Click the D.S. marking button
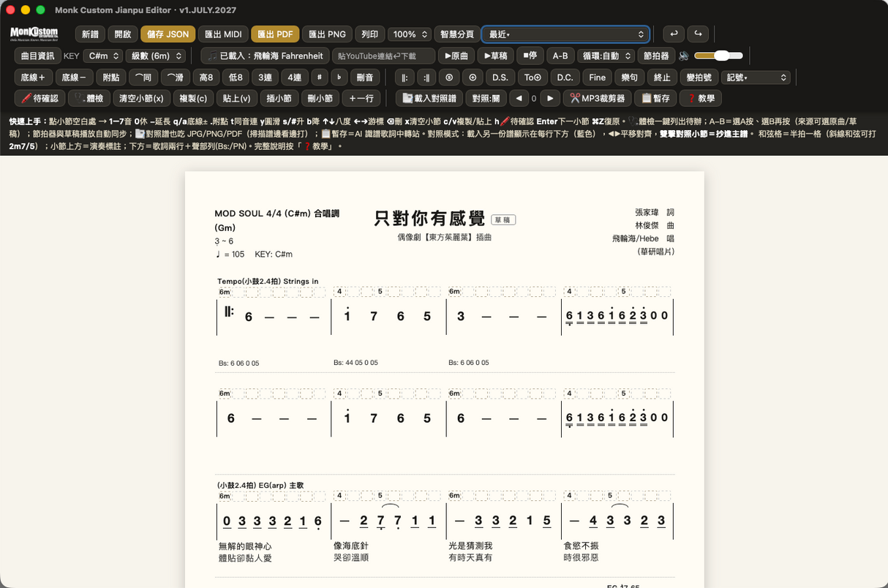The width and height of the screenshot is (888, 588). [x=500, y=77]
